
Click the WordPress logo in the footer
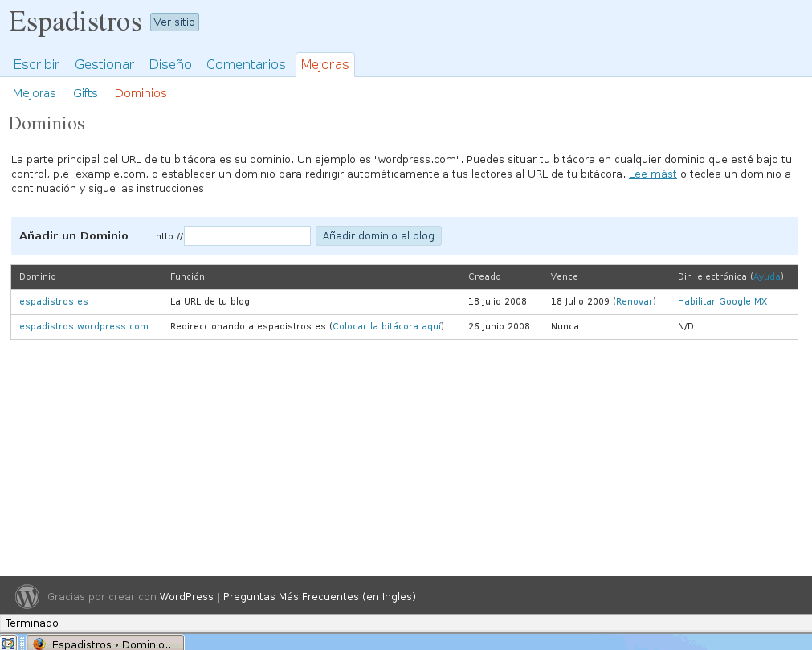(x=27, y=596)
